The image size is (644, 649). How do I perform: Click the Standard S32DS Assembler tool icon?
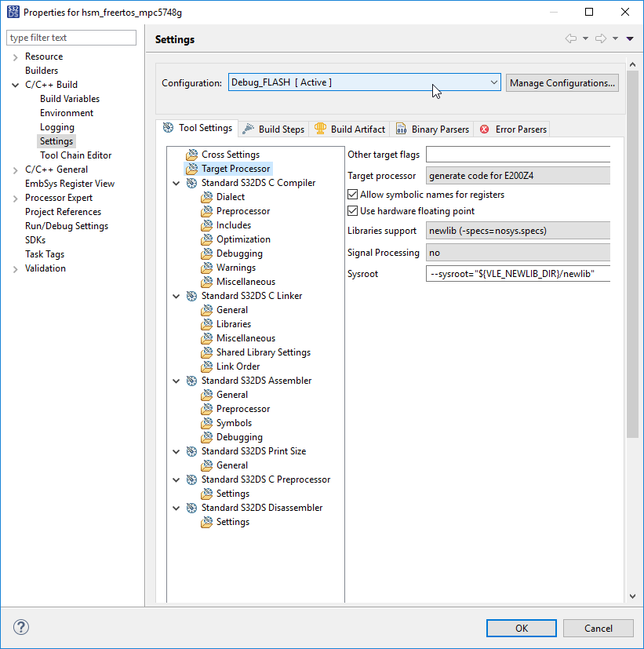192,381
